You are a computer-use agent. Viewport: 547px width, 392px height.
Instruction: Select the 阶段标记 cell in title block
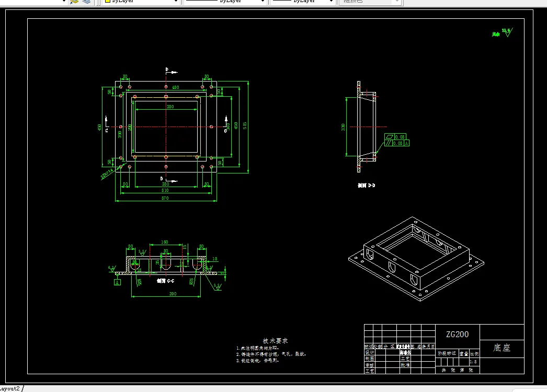tap(447, 354)
